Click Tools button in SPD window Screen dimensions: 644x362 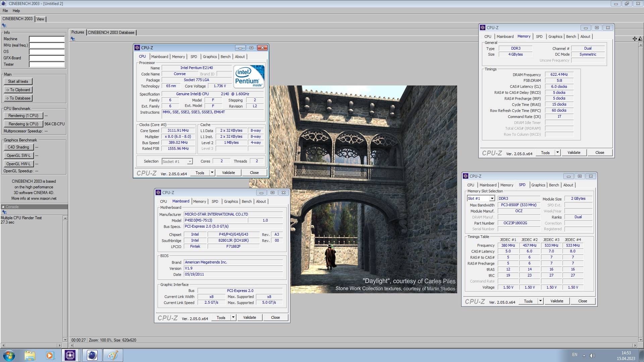click(528, 301)
